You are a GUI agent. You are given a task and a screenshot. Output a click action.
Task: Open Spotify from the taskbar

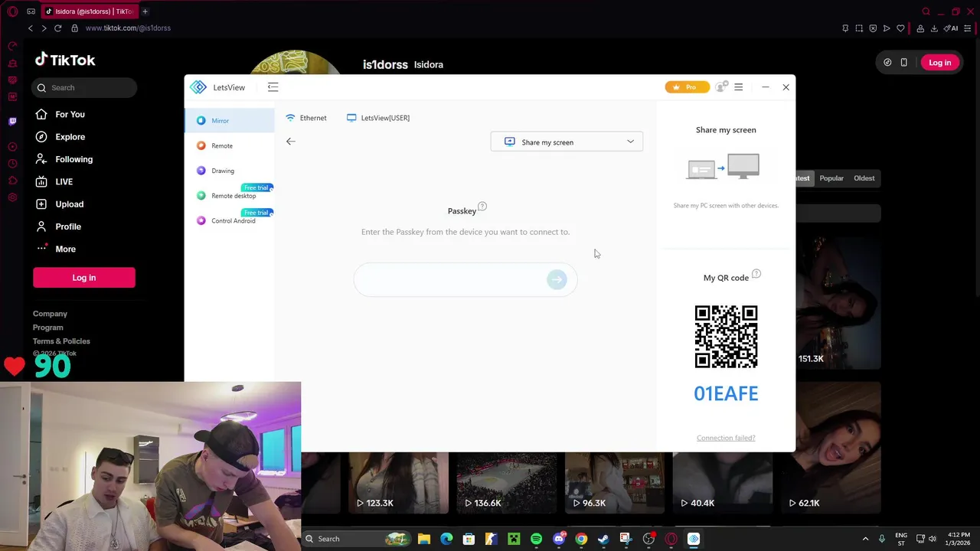(x=536, y=539)
